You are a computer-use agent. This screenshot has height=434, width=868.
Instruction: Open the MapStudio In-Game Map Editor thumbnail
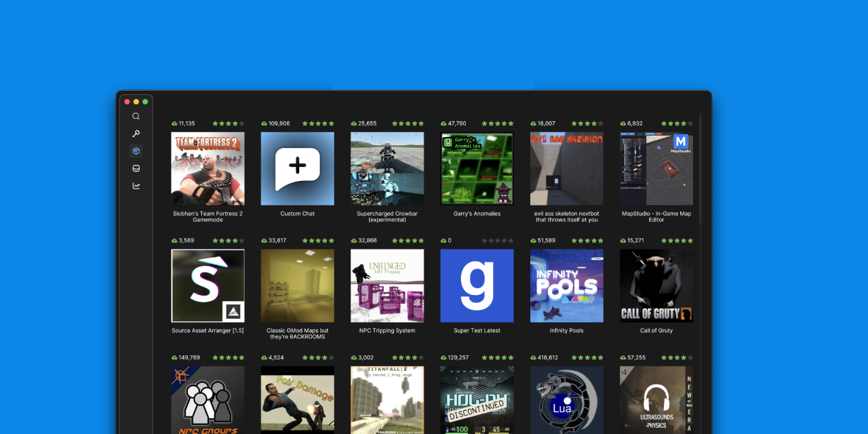point(656,169)
